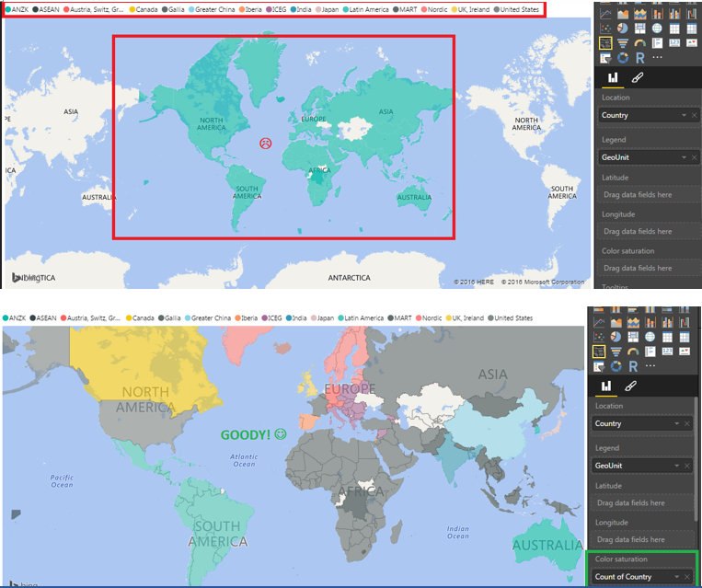Remove Country field from Location in upper pane
The height and width of the screenshot is (588, 702).
point(694,116)
